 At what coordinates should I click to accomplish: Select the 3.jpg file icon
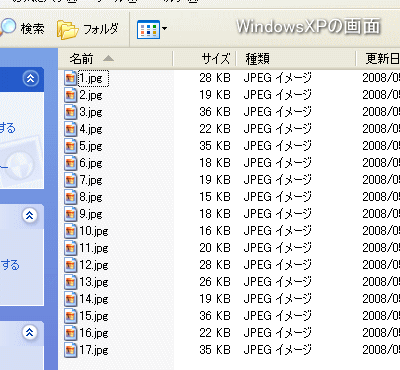tap(70, 112)
